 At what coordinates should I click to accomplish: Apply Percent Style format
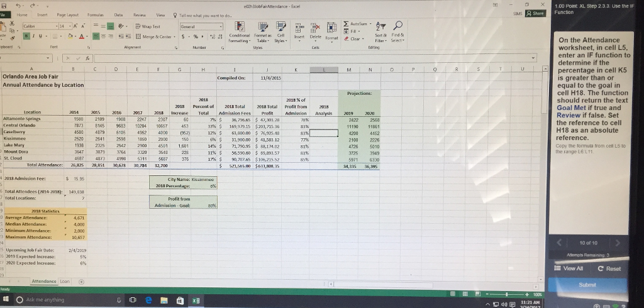pyautogui.click(x=196, y=37)
